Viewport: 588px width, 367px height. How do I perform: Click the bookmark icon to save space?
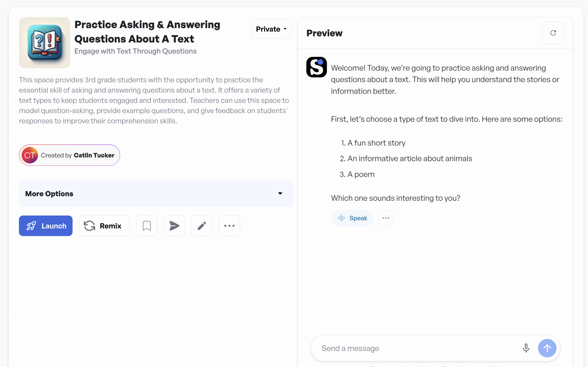[x=147, y=226]
